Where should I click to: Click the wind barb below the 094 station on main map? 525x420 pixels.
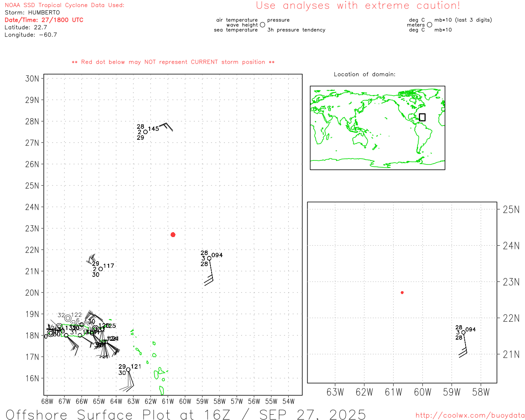point(210,273)
